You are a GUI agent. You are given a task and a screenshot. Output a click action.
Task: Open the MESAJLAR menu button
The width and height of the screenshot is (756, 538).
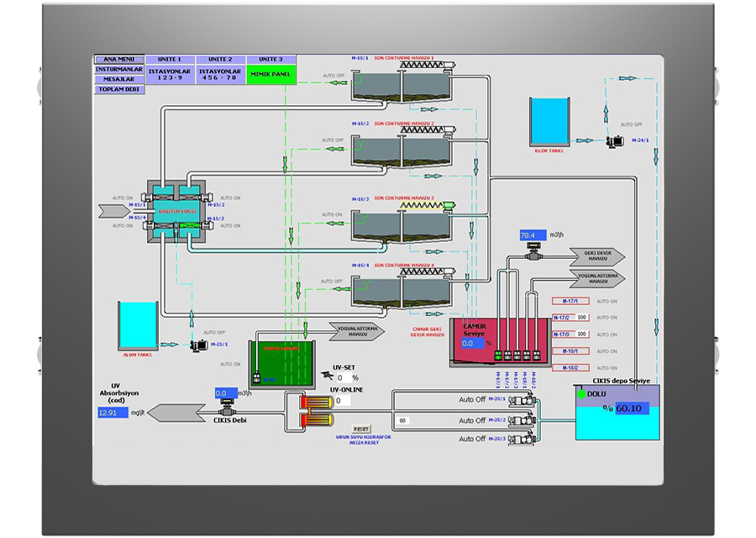[x=119, y=79]
